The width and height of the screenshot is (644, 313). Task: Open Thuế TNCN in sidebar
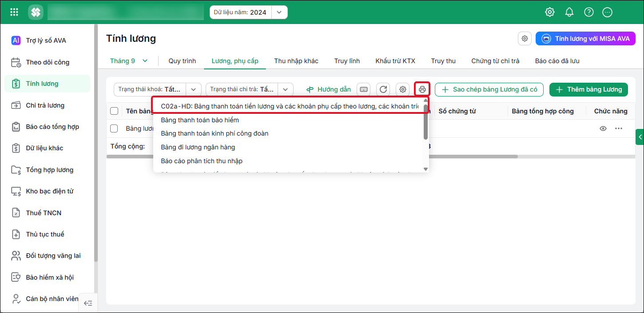(47, 213)
